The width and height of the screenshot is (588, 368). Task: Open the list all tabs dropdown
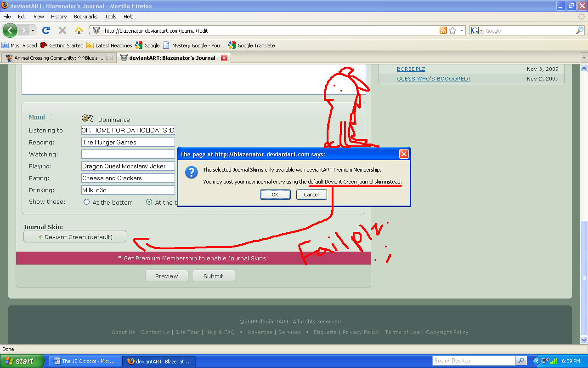click(x=584, y=58)
